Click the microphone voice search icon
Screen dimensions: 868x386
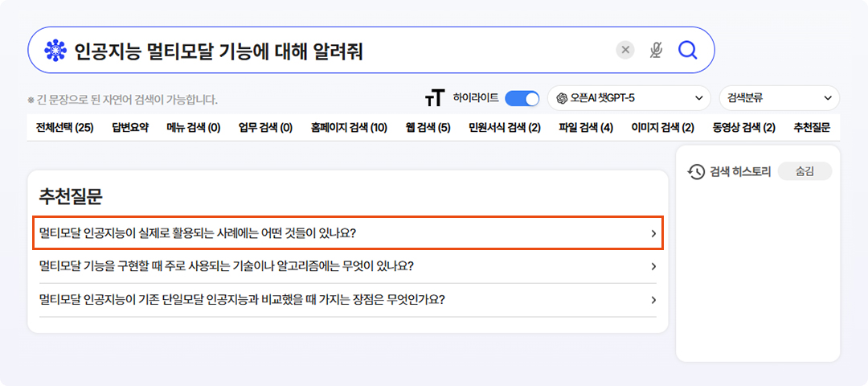656,51
